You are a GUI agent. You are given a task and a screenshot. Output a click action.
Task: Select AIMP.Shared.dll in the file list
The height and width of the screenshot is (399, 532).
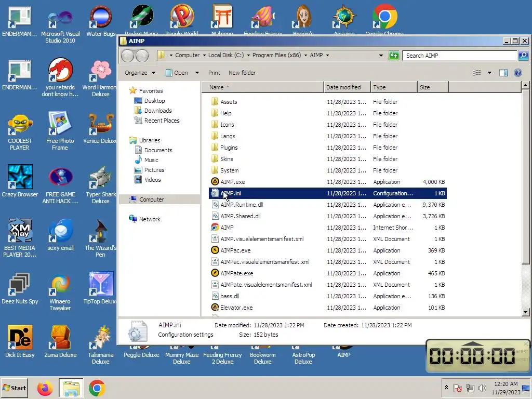(x=240, y=216)
